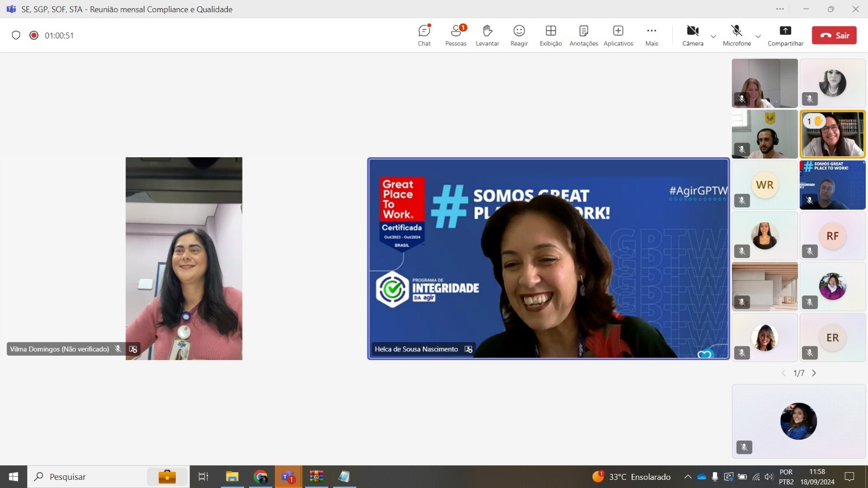
Task: Select man with headset participant tile
Action: [x=765, y=134]
